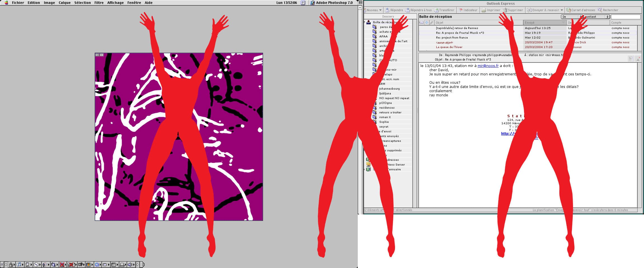Open the Affichage menu
644x268 pixels.
[x=115, y=3]
